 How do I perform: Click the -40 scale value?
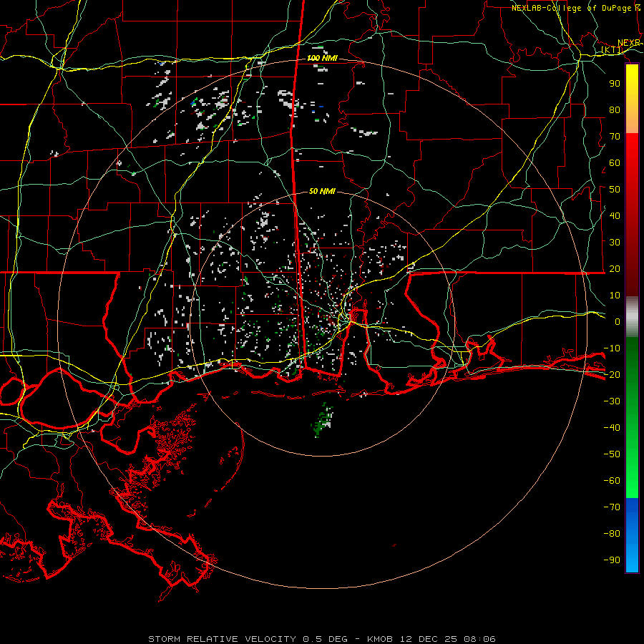tap(612, 428)
